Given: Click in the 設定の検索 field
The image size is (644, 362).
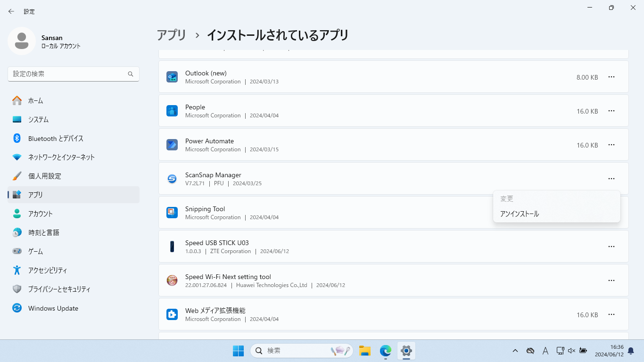Looking at the screenshot, I should [74, 74].
